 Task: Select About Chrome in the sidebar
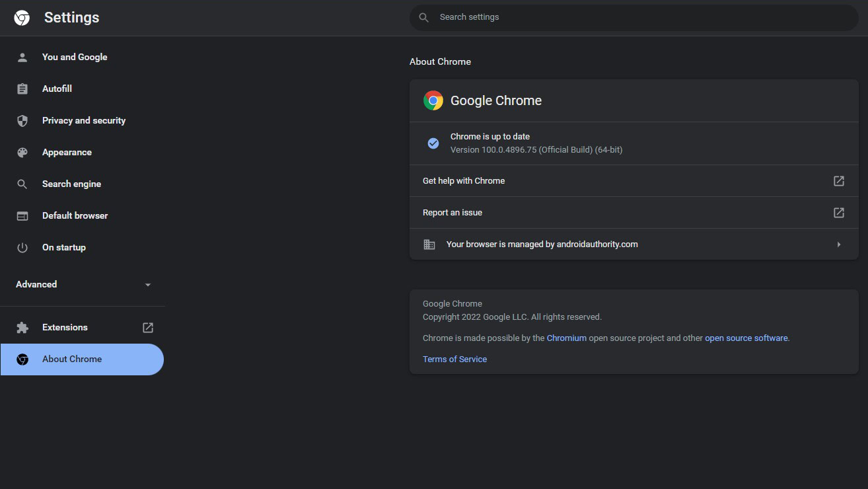72,359
